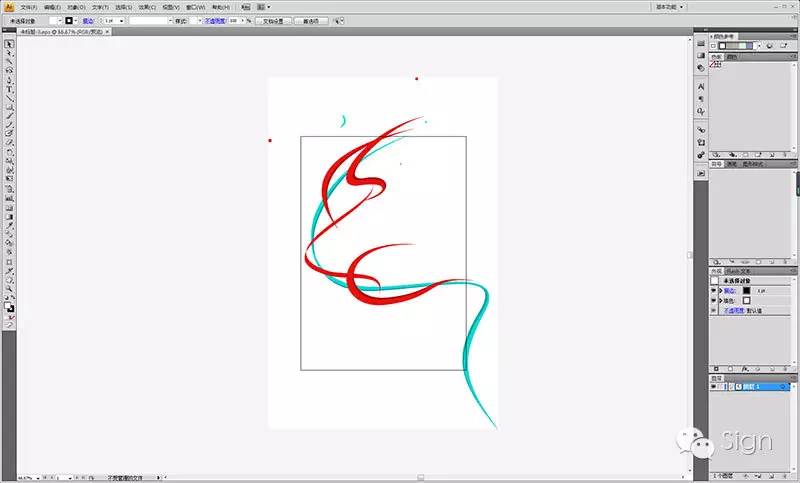Open the stroke weight dropdown in control bar
800x483 pixels.
pyautogui.click(x=121, y=20)
